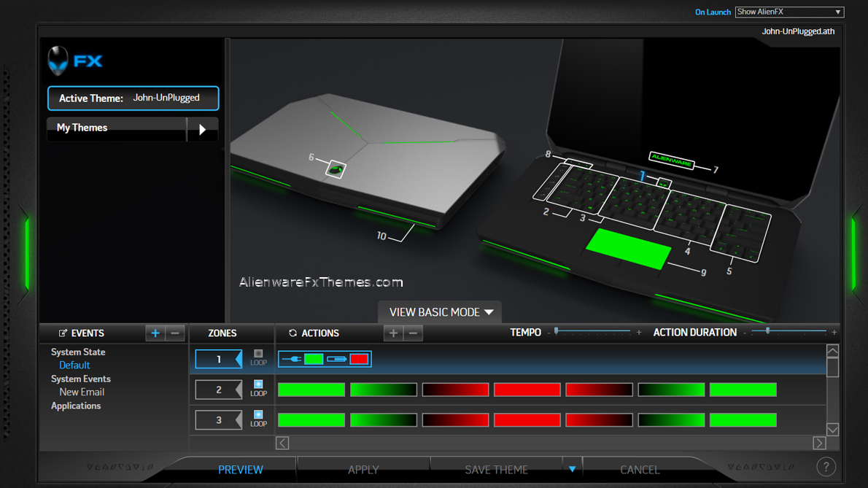Click the Apply button
Viewport: 868px width, 488px height.
click(363, 469)
